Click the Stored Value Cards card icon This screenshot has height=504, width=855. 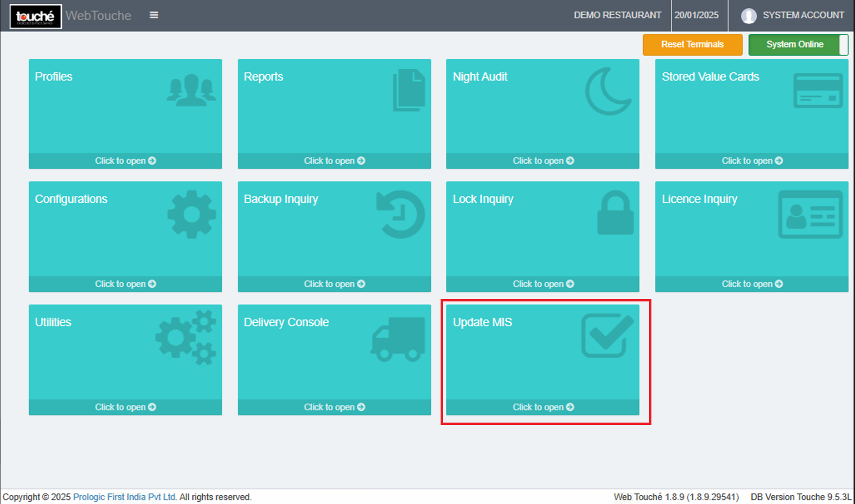click(818, 91)
